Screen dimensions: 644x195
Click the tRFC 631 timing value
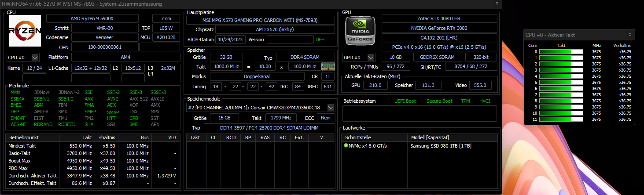328,87
